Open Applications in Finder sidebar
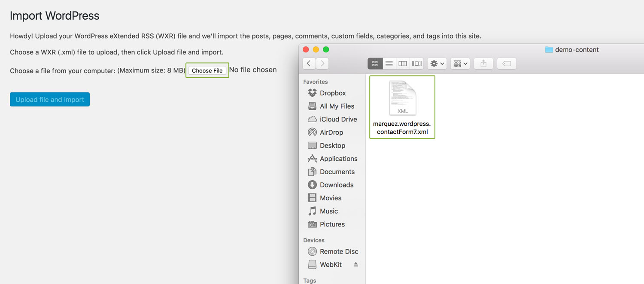The height and width of the screenshot is (284, 644). (332, 159)
